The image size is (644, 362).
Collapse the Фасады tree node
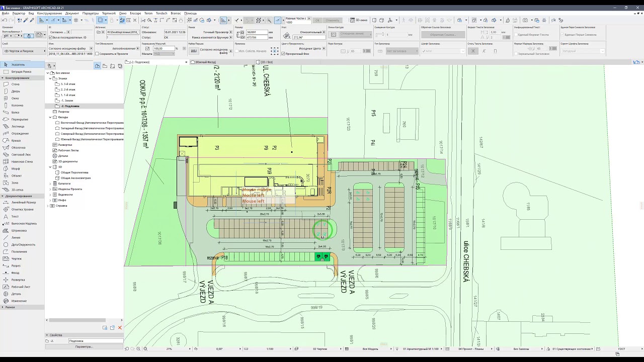(x=49, y=117)
